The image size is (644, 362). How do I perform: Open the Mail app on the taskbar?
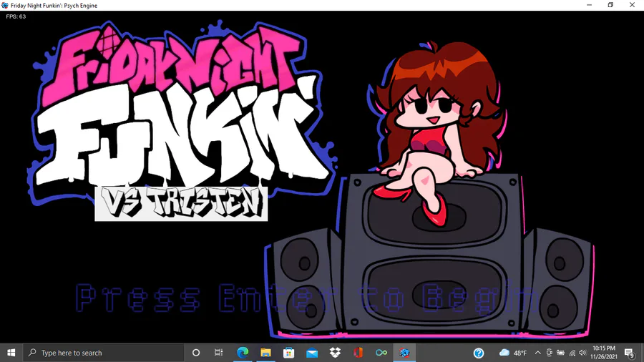(312, 353)
